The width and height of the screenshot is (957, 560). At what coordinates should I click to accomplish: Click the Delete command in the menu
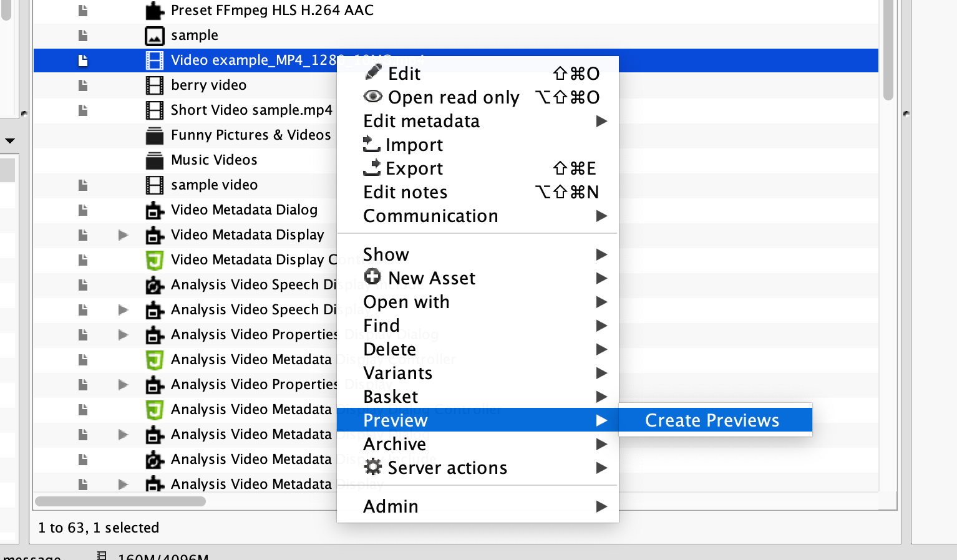point(389,349)
